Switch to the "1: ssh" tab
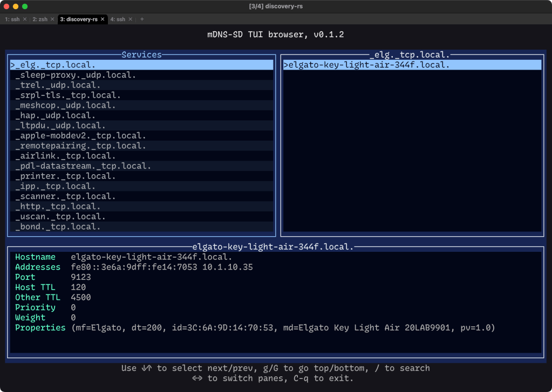 12,19
